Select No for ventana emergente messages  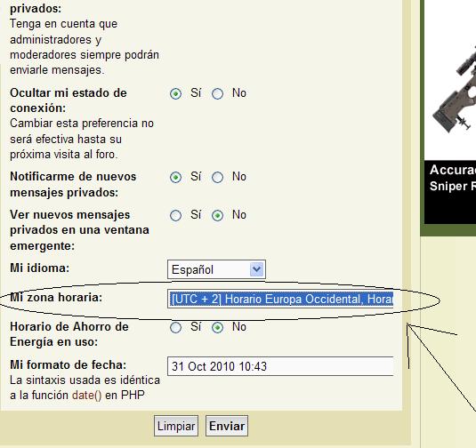(217, 215)
